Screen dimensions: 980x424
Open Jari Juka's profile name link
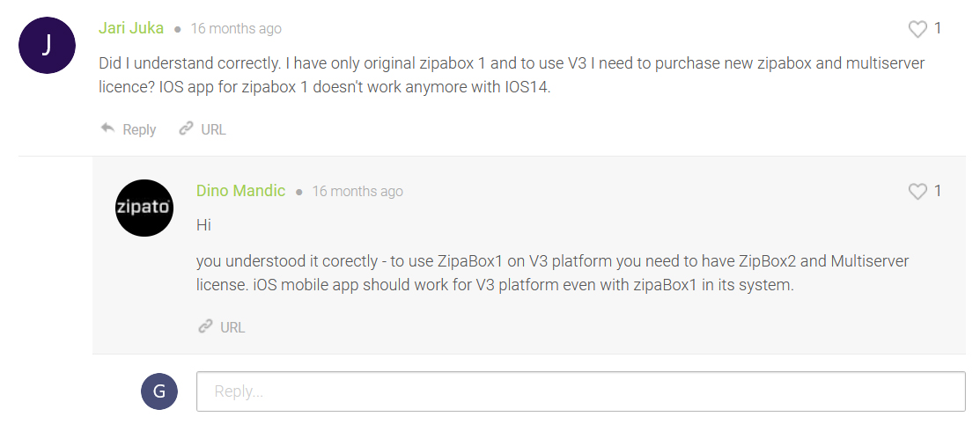(131, 28)
